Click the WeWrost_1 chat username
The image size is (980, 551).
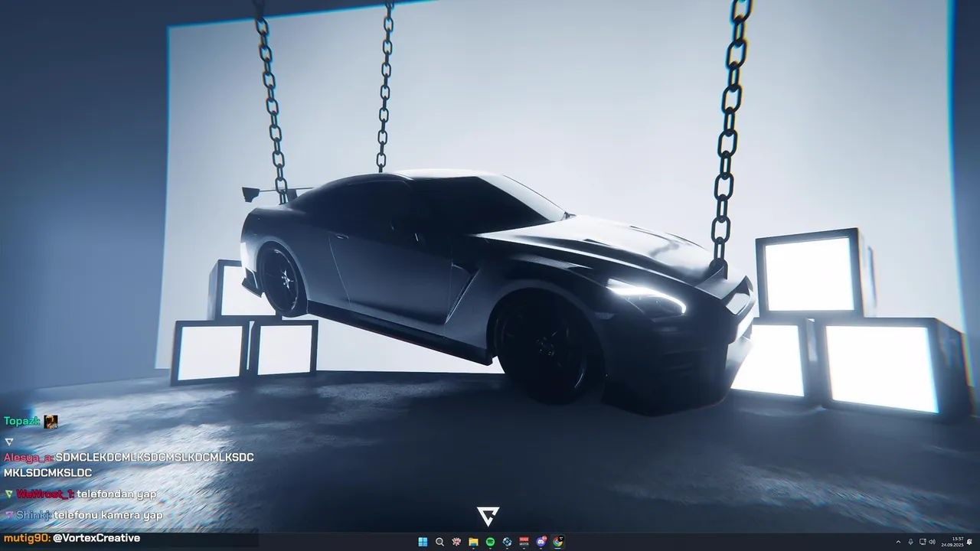[45, 494]
